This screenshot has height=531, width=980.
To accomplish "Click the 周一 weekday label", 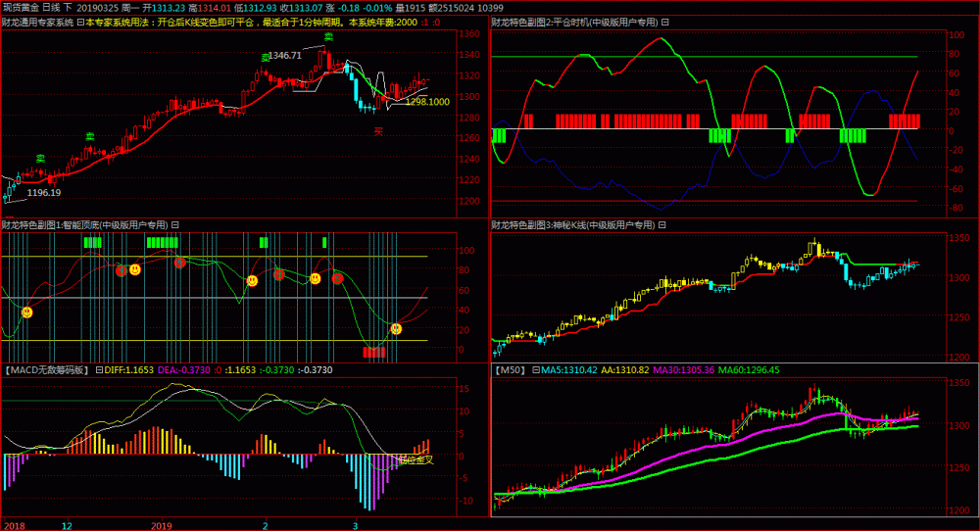I will (130, 8).
